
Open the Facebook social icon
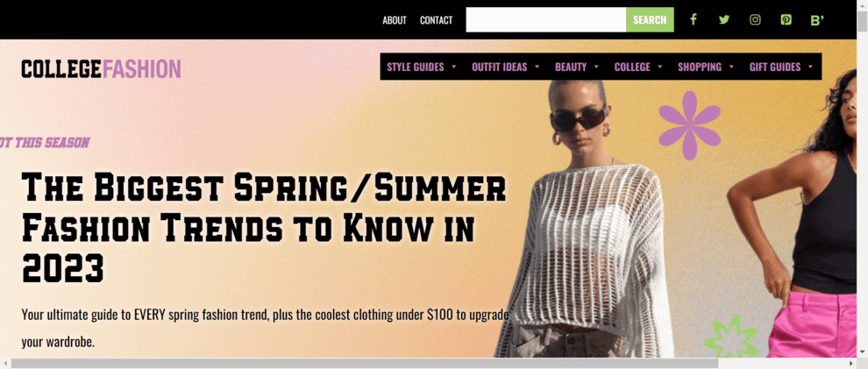coord(693,20)
